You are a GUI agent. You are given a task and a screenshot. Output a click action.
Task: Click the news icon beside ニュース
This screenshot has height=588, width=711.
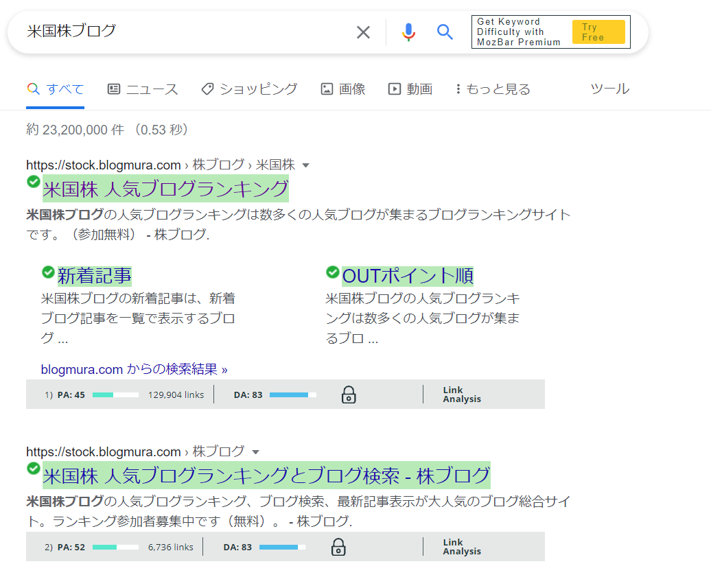[x=114, y=89]
